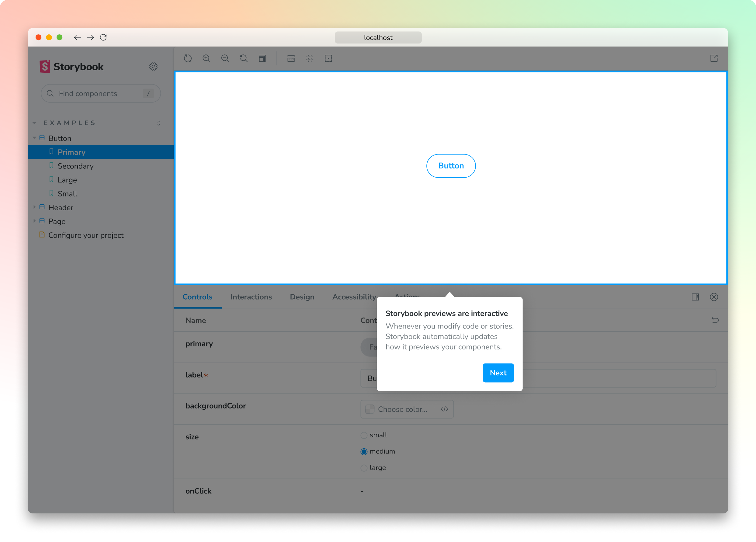This screenshot has height=542, width=756.
Task: Click the reset zoom icon
Action: [x=244, y=58]
